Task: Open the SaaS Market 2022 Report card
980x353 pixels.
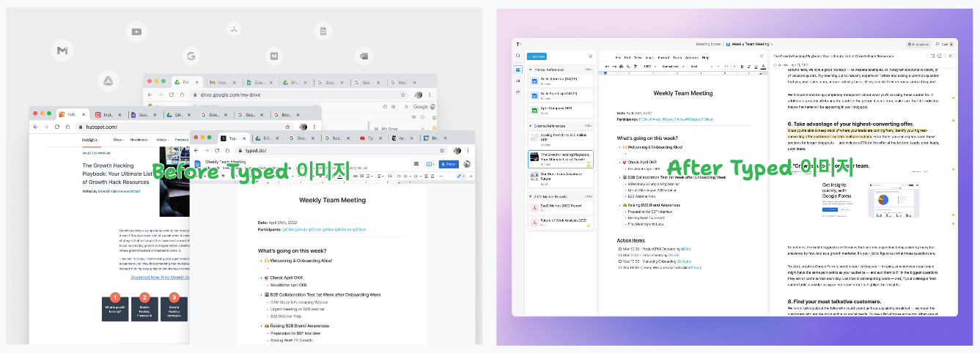Action: tap(561, 207)
